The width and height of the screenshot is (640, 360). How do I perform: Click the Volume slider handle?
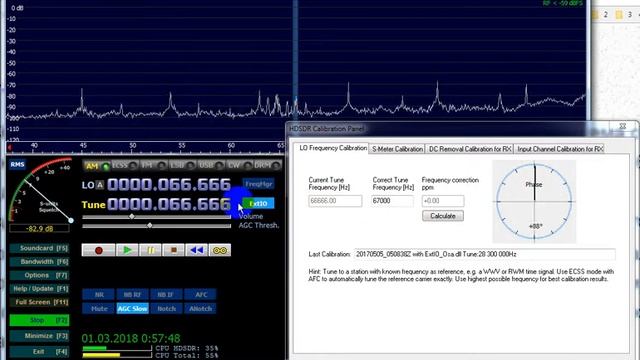131,216
